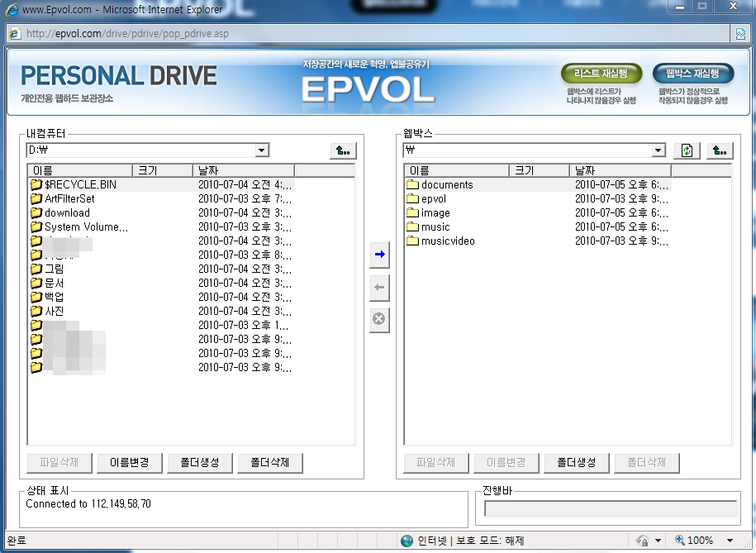The width and height of the screenshot is (756, 553).
Task: Click the Internet Explorer page icon in the address bar
Action: point(15,33)
